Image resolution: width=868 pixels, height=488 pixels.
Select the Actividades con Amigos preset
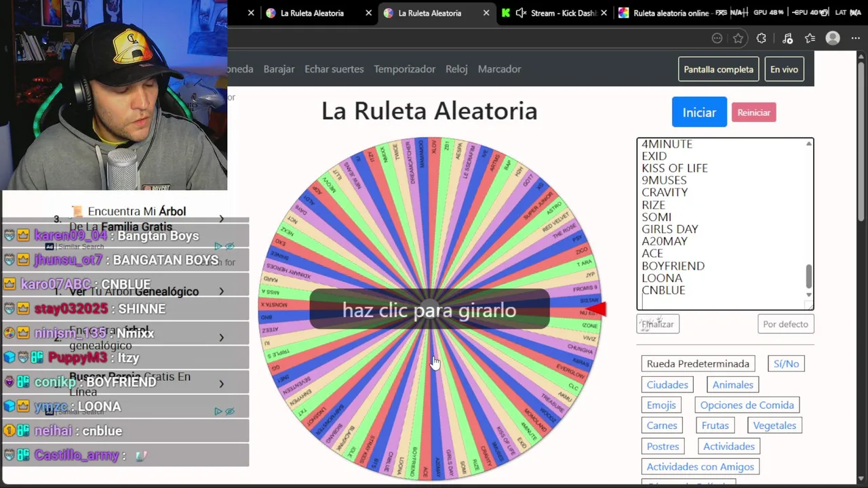point(700,466)
